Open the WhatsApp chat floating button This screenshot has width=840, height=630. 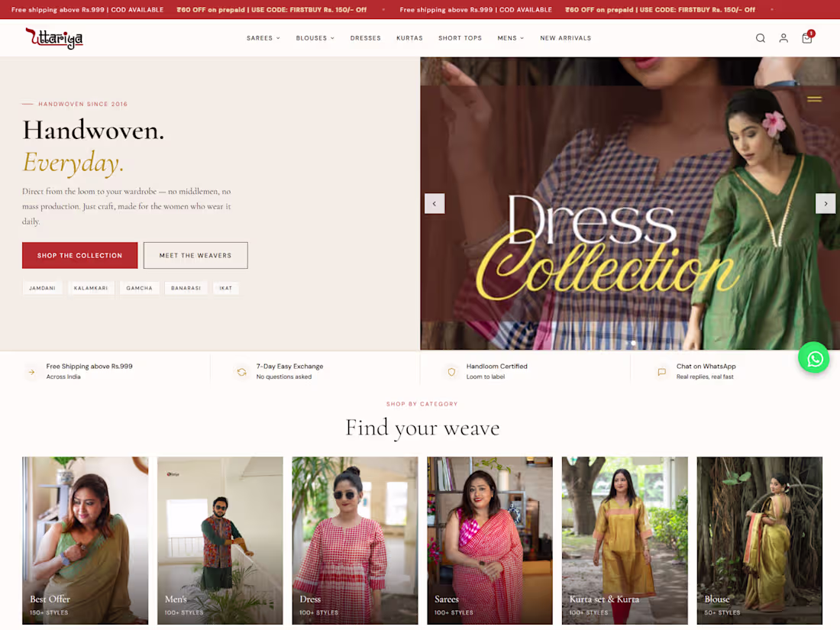point(814,358)
